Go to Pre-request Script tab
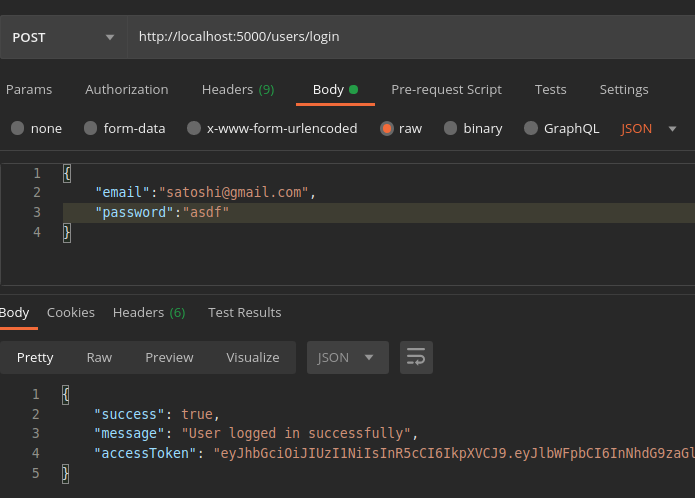This screenshot has height=498, width=695. tap(446, 89)
